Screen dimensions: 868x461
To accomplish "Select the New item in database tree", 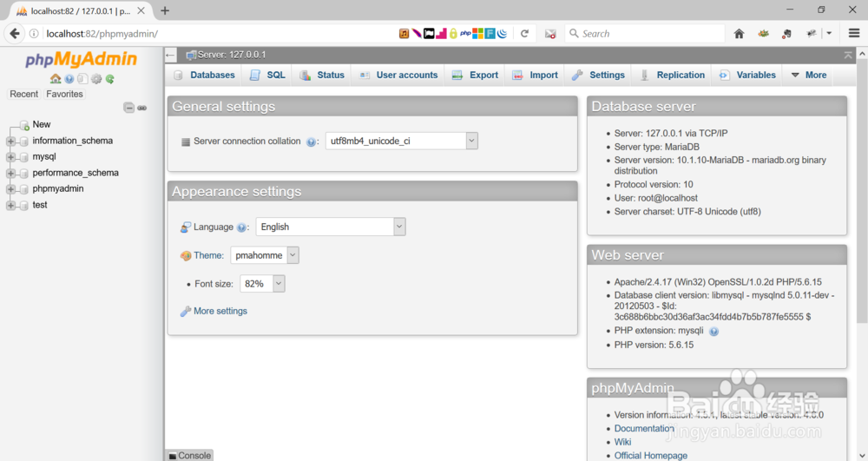I will click(x=42, y=124).
